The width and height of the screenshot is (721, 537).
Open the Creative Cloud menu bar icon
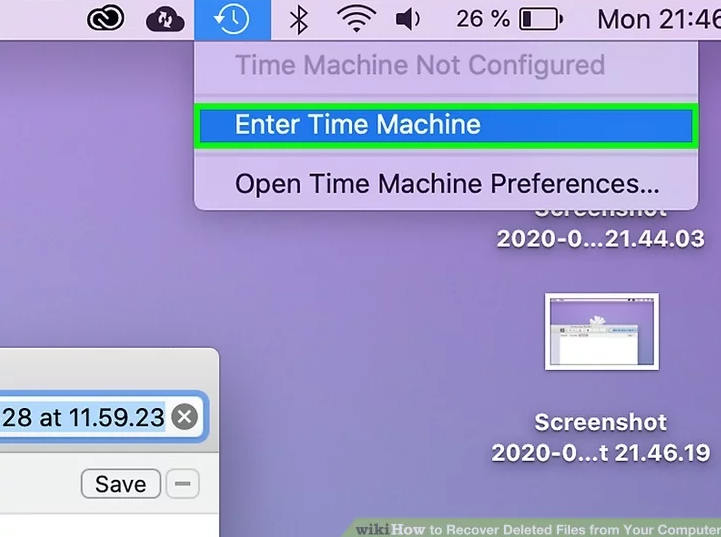(x=105, y=19)
